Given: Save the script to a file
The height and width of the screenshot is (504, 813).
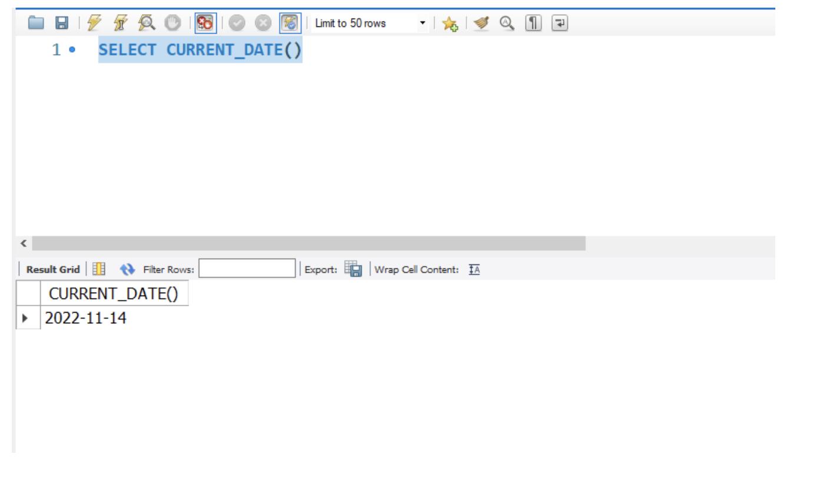Looking at the screenshot, I should (61, 24).
